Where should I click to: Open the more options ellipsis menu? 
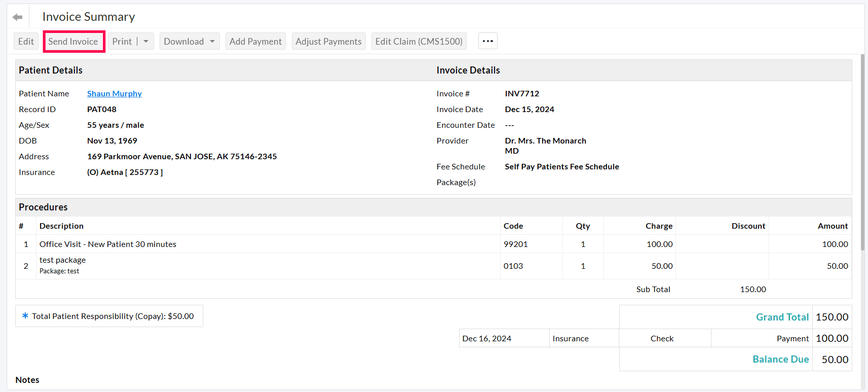[487, 41]
